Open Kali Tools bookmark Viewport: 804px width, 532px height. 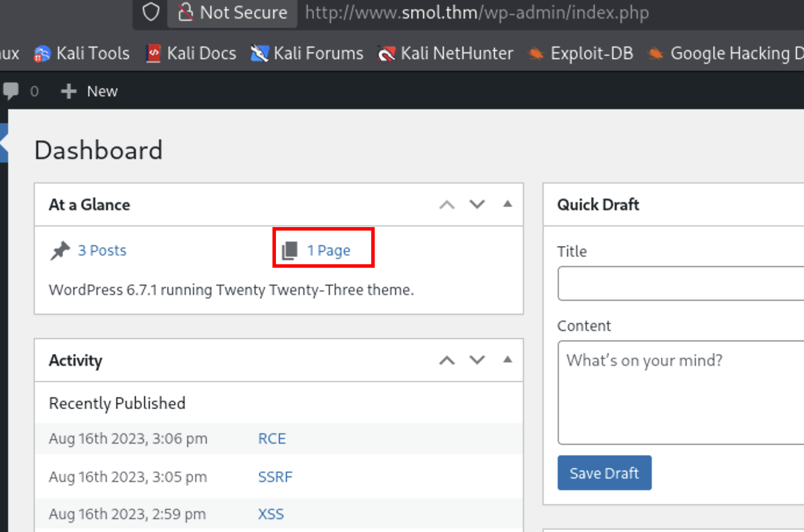[82, 53]
